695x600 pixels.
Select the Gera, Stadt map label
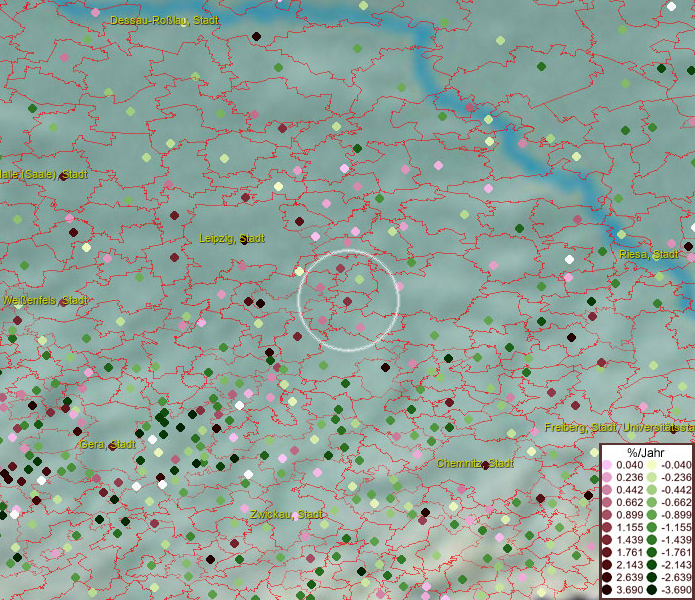107,444
